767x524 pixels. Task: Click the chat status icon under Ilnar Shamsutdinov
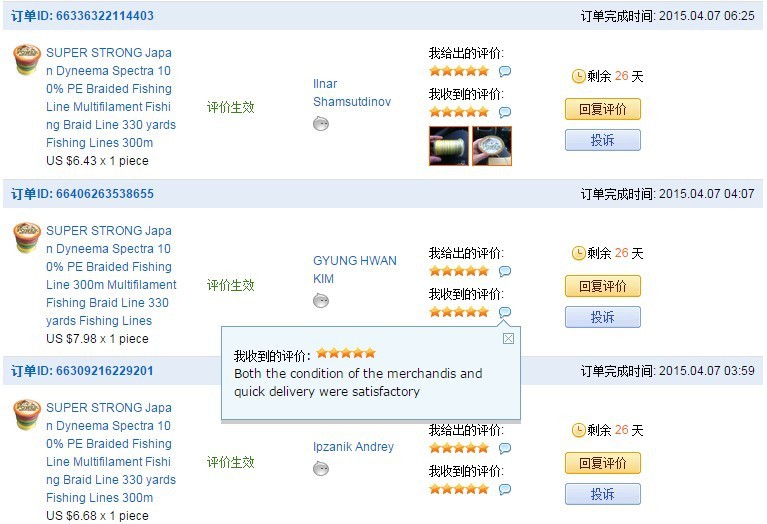pos(321,124)
